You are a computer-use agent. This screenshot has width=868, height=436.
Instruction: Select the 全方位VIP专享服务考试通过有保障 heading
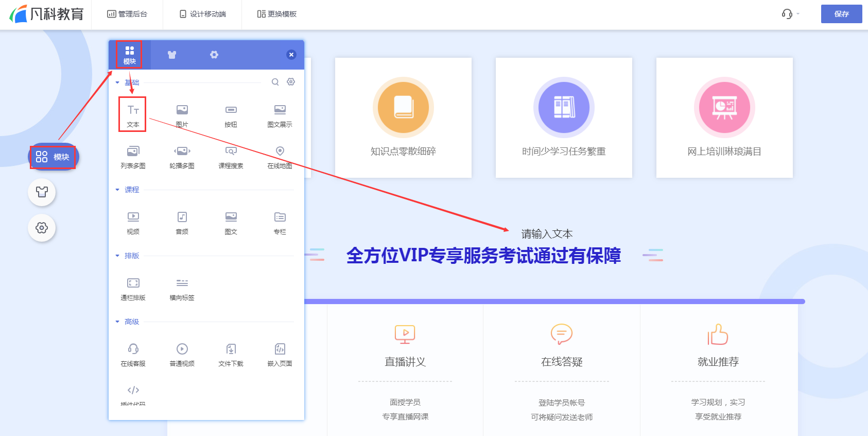pyautogui.click(x=483, y=256)
